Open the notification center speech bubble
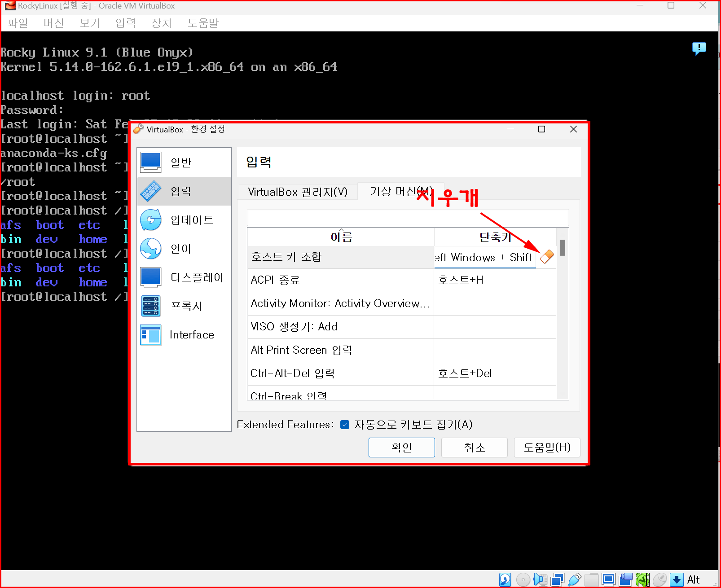 tap(699, 48)
